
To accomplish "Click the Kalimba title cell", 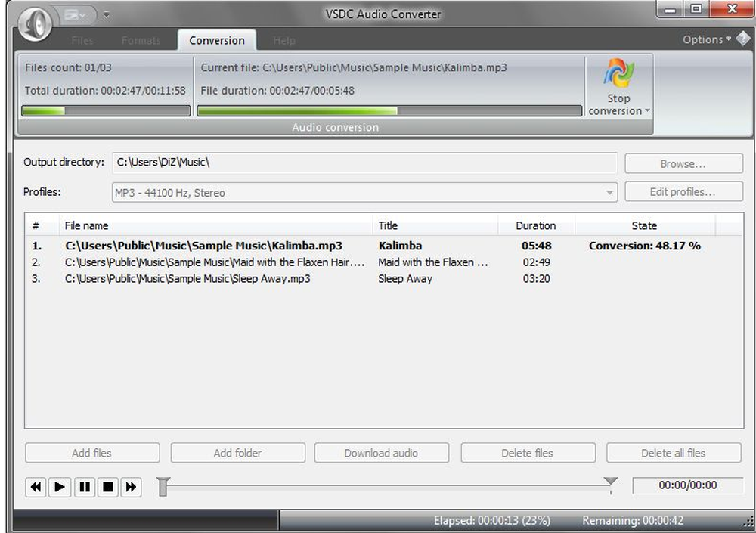I will click(400, 246).
